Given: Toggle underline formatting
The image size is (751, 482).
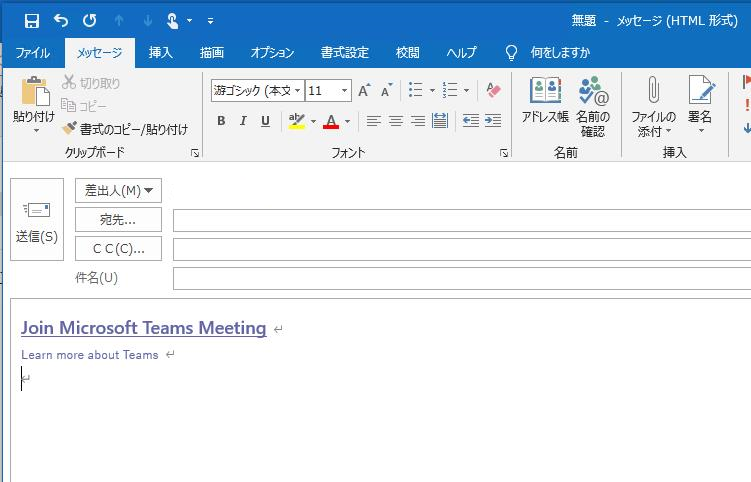Looking at the screenshot, I should [x=265, y=121].
